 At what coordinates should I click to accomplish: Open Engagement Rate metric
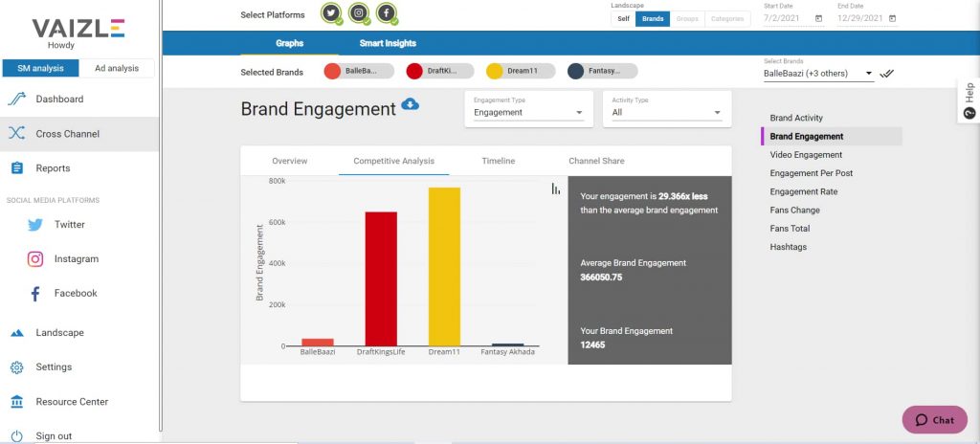point(804,191)
